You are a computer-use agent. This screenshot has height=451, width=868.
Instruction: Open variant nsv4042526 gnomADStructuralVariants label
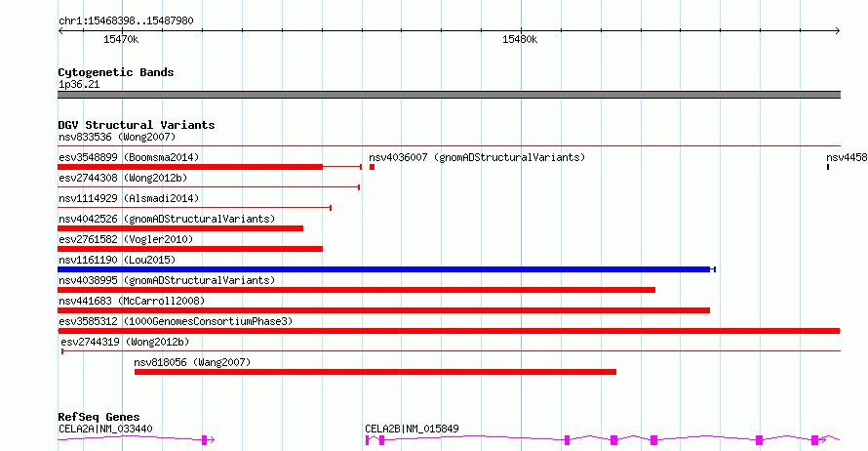(167, 219)
